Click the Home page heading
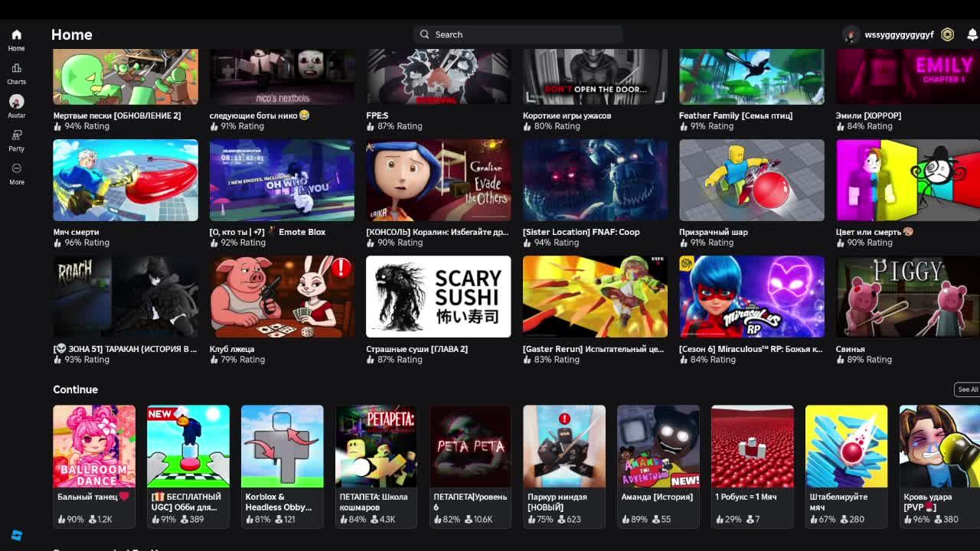 tap(72, 34)
